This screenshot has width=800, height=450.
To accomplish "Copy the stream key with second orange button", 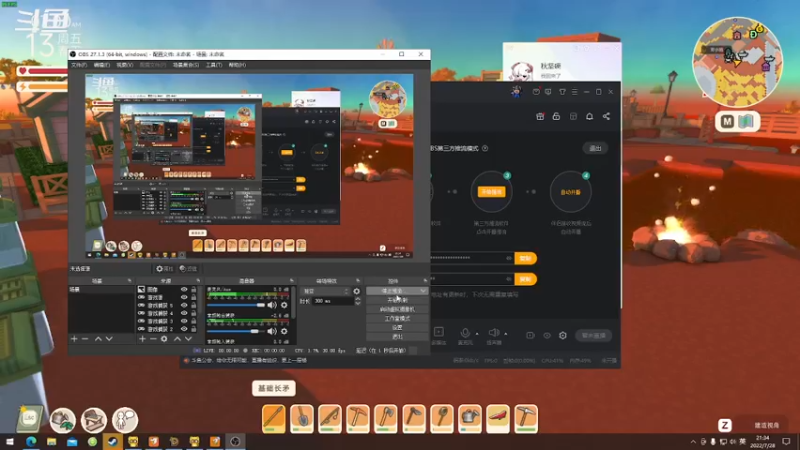I will pos(526,279).
